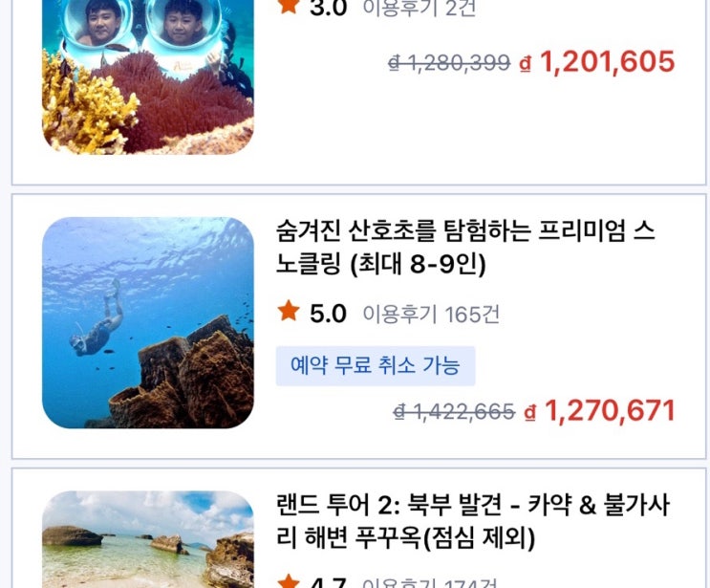
Task: Click the 5.0 rating score
Action: pyautogui.click(x=328, y=313)
